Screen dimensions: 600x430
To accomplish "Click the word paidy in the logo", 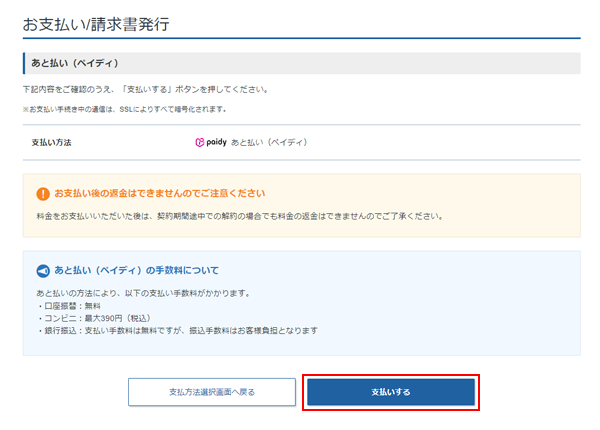I will pyautogui.click(x=216, y=143).
